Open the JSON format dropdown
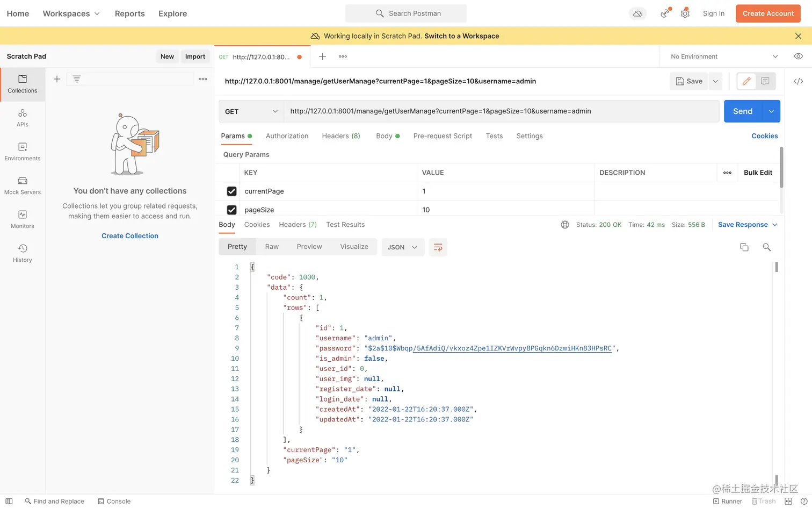 pos(403,247)
